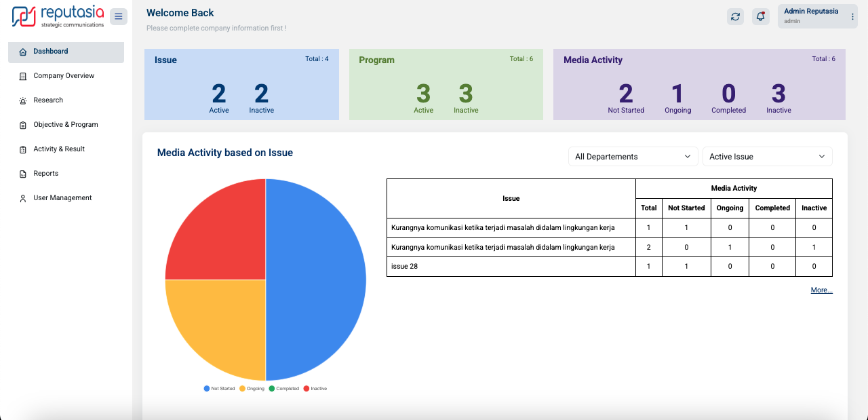Click the blue pie chart slice

point(315,278)
